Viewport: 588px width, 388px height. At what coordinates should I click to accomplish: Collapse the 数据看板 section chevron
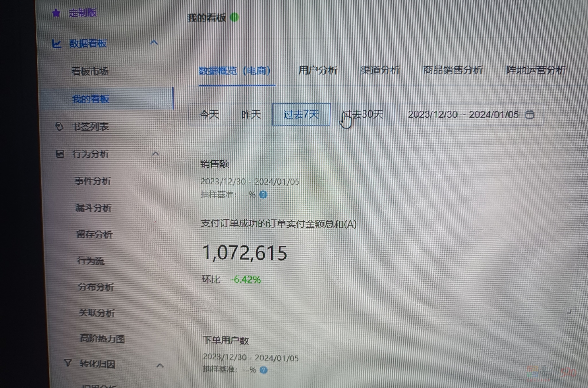[x=154, y=43]
